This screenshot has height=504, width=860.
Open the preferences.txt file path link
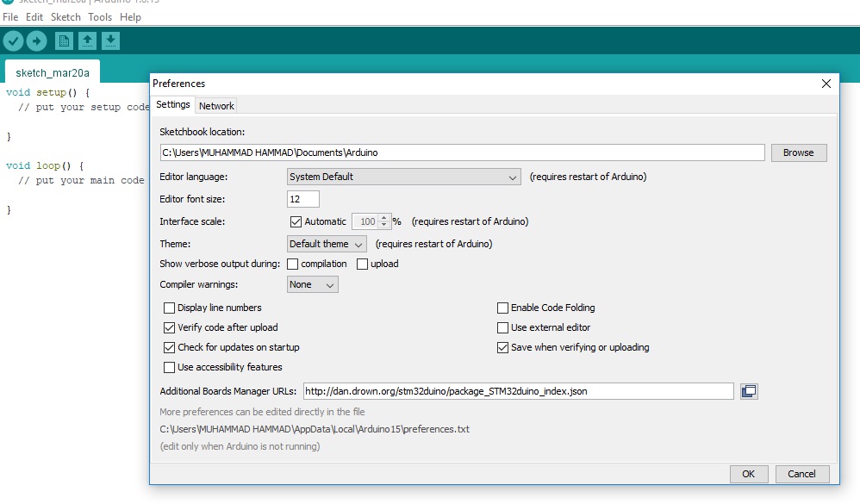[315, 429]
